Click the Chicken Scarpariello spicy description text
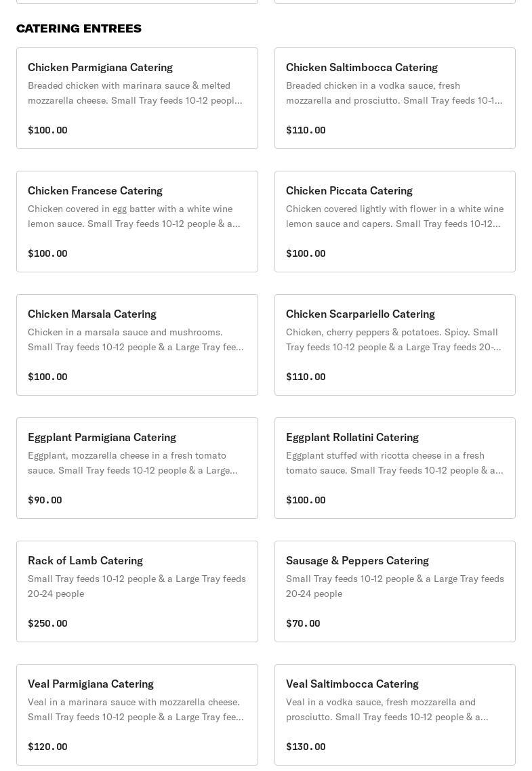Screen dimensions: 532x771 (394, 339)
